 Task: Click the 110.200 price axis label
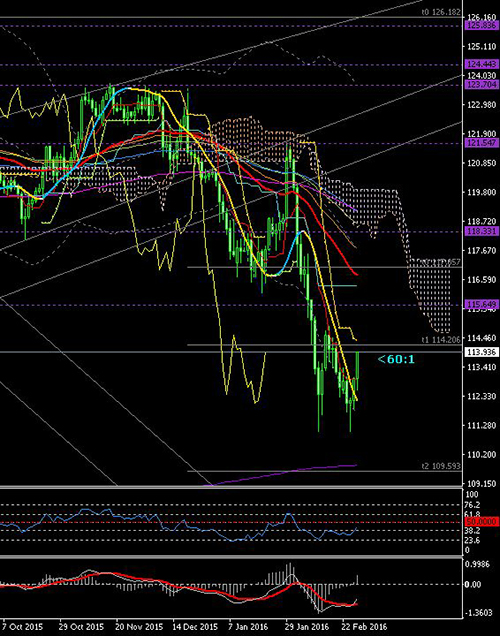coord(482,455)
